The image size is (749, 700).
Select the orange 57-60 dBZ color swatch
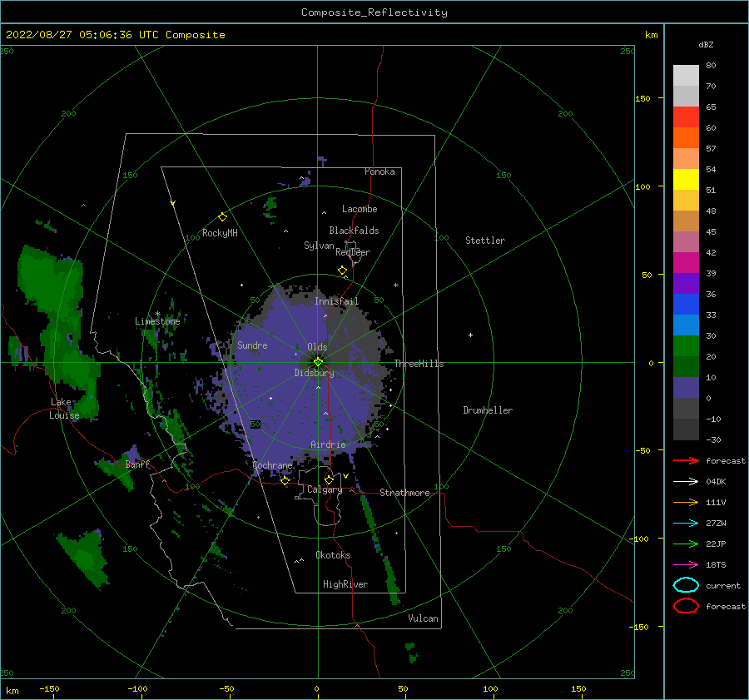point(686,137)
